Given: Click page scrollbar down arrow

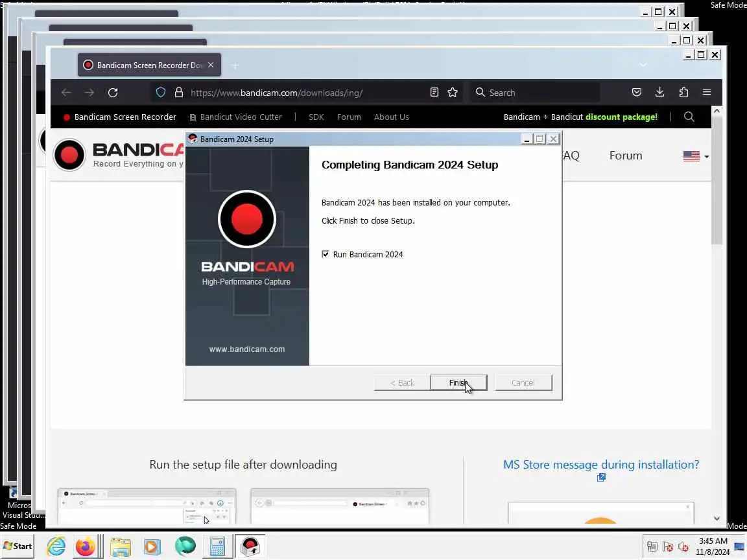Looking at the screenshot, I should click(717, 519).
